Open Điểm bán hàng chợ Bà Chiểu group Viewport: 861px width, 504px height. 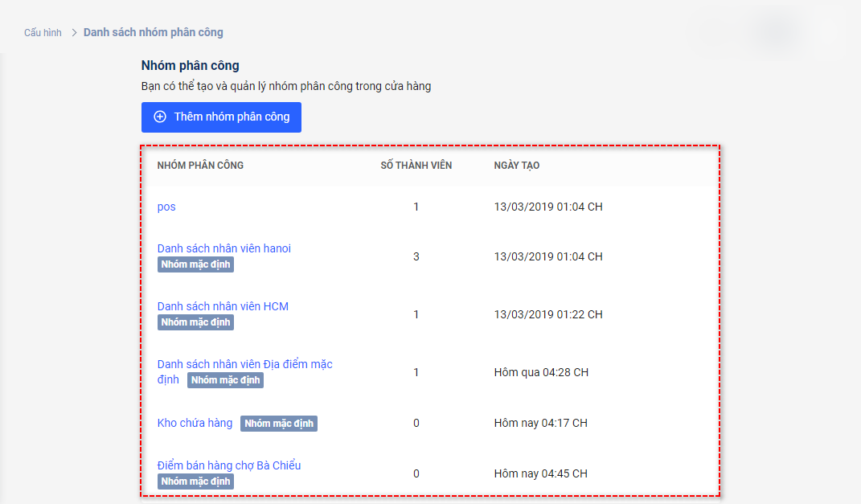229,465
